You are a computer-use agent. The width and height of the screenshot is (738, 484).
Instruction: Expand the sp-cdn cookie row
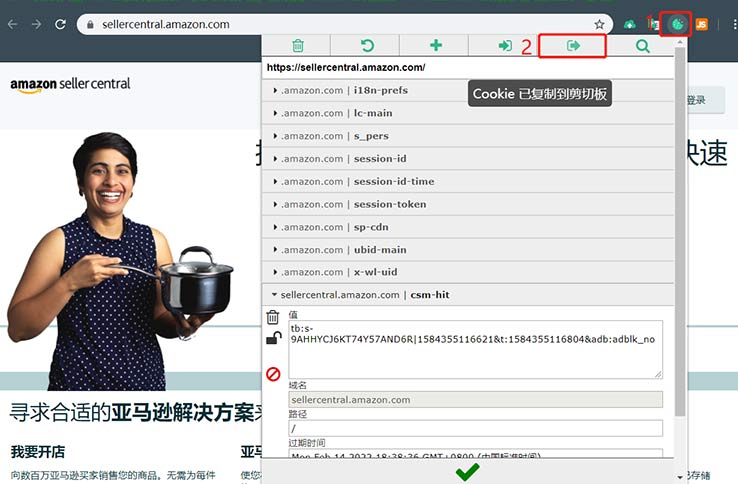coord(468,227)
